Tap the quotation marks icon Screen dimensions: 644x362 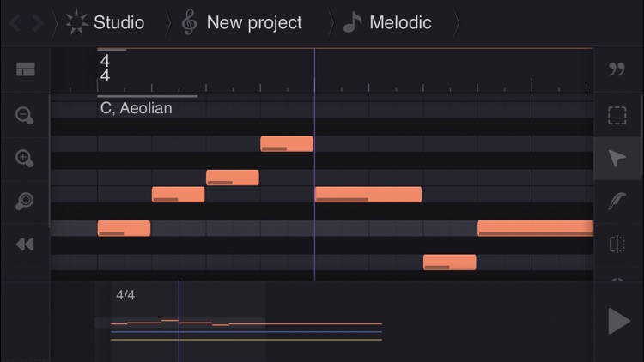617,70
